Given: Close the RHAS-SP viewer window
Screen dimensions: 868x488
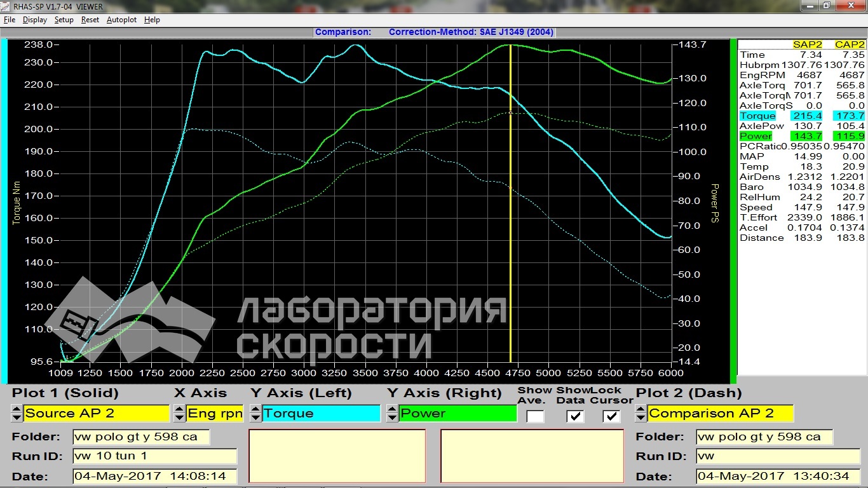Looking at the screenshot, I should click(x=850, y=5).
